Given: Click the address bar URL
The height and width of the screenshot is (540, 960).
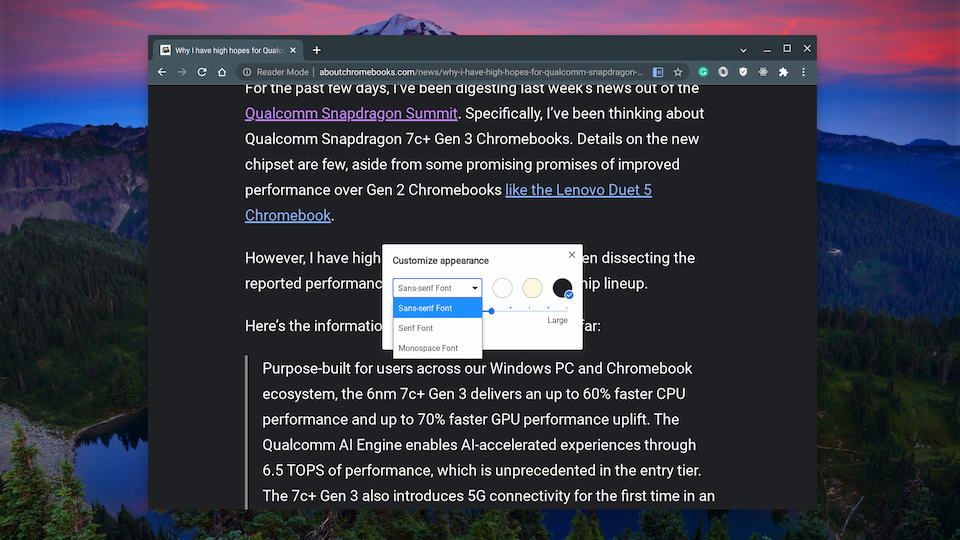Looking at the screenshot, I should [x=481, y=72].
